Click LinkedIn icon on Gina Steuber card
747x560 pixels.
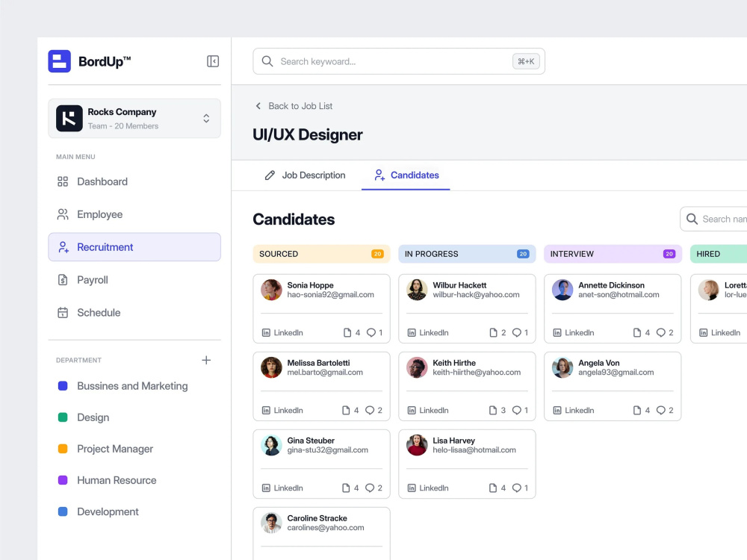[267, 488]
